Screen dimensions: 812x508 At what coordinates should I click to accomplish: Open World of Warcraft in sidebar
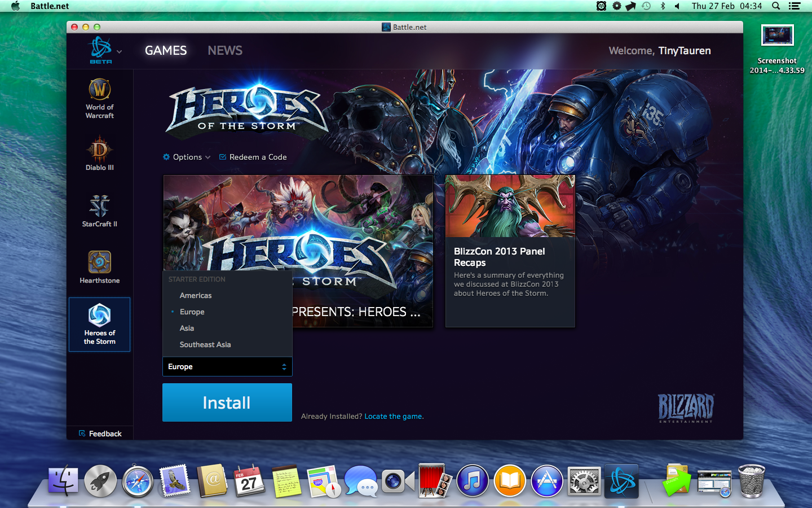(99, 99)
